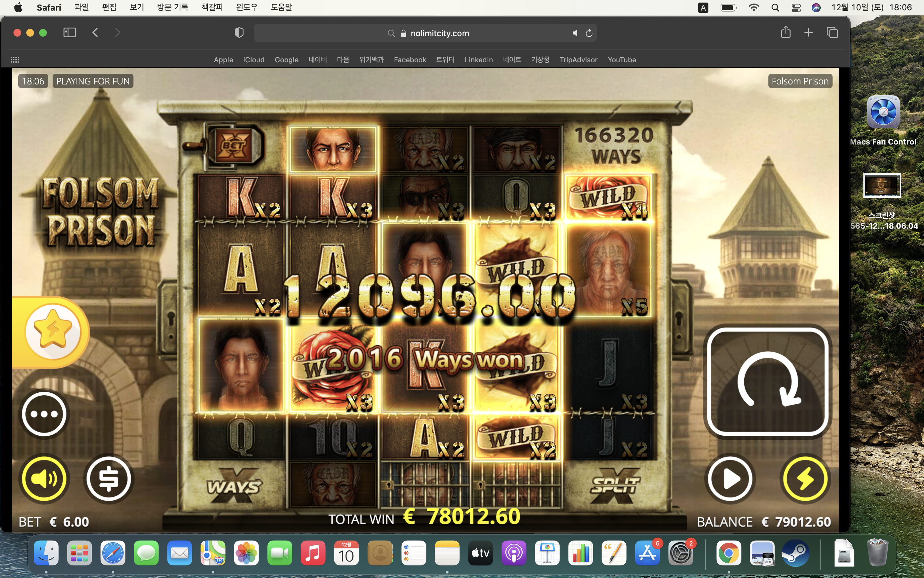This screenshot has width=924, height=578.
Task: Mute this tab's audio in address bar
Action: pyautogui.click(x=575, y=33)
